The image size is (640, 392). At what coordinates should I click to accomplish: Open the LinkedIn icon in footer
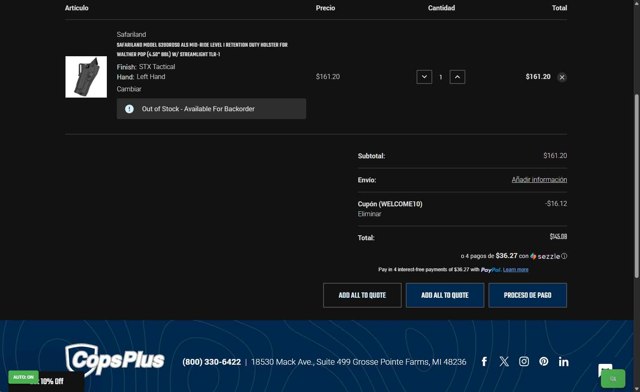pos(563,361)
